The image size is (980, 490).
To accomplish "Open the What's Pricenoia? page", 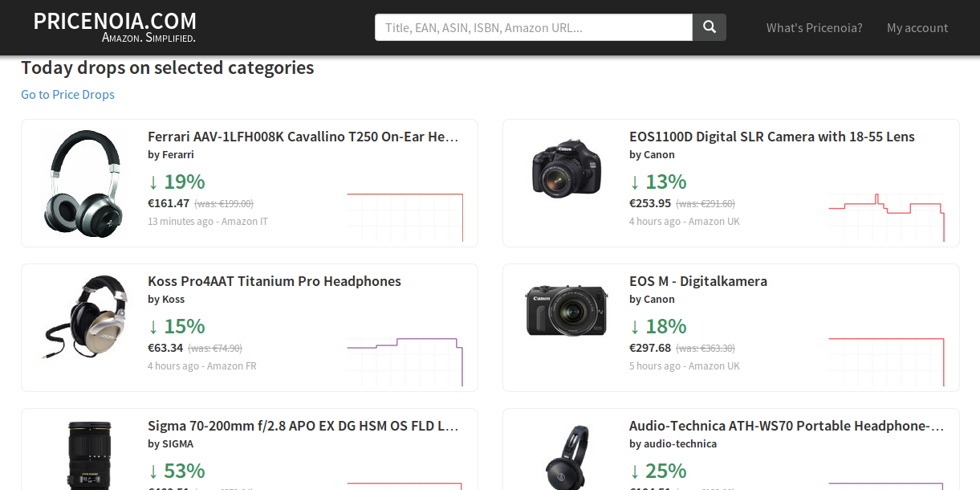I will point(814,28).
